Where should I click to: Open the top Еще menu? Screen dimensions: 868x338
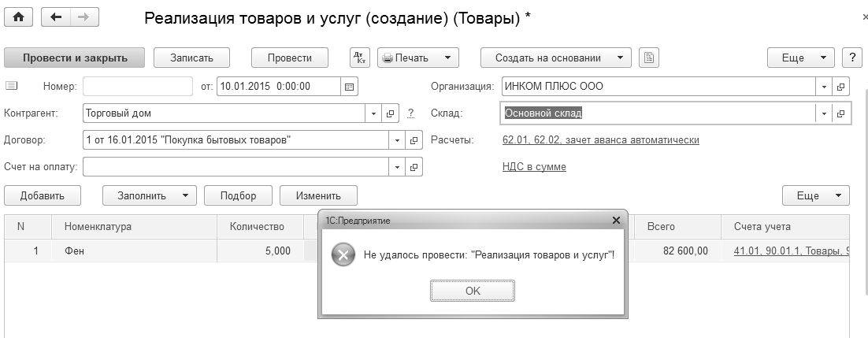(800, 58)
